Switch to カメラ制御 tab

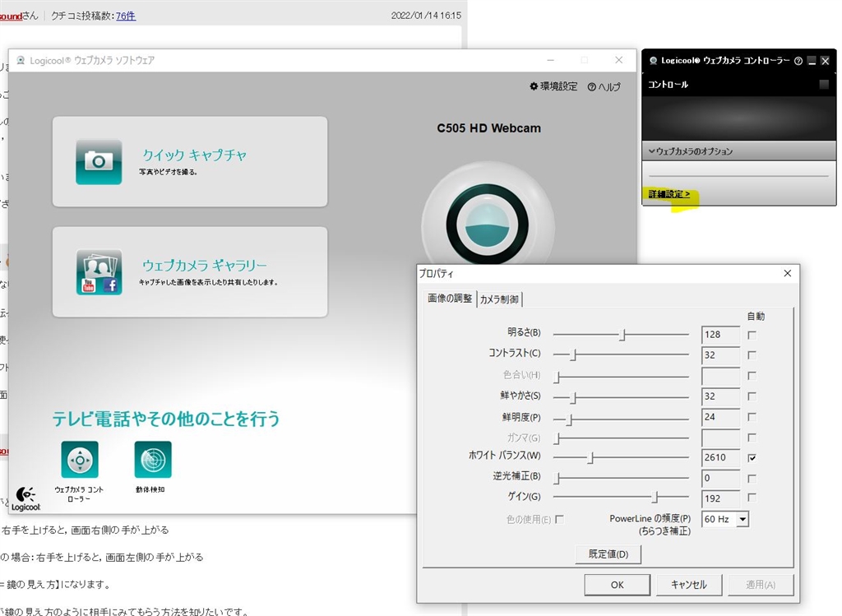coord(499,299)
